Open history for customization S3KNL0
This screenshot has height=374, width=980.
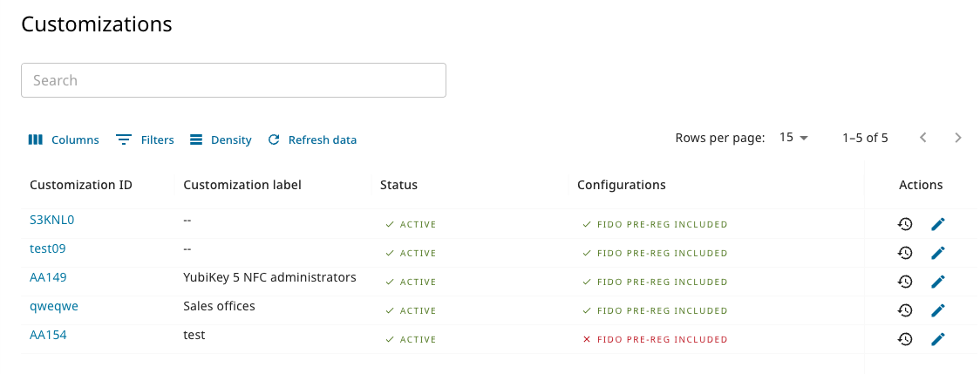click(x=905, y=224)
